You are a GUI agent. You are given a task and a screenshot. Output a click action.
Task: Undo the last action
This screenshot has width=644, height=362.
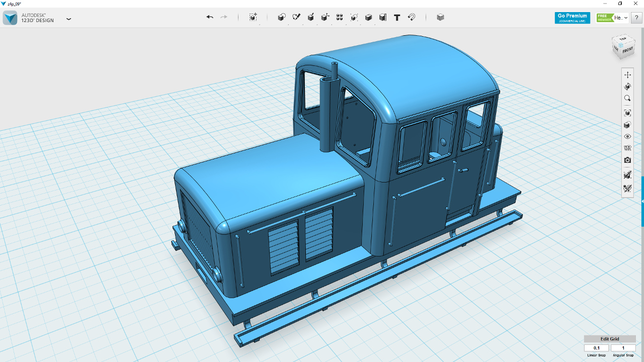[210, 17]
